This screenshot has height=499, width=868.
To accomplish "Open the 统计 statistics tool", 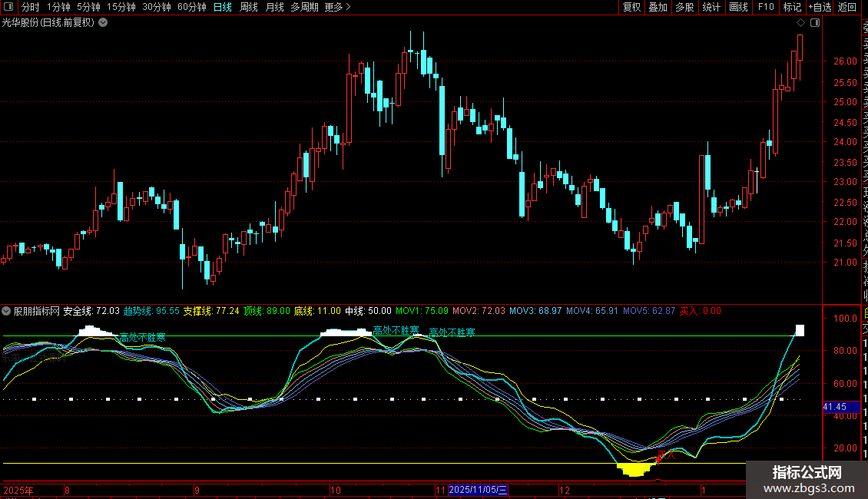I will pos(711,8).
